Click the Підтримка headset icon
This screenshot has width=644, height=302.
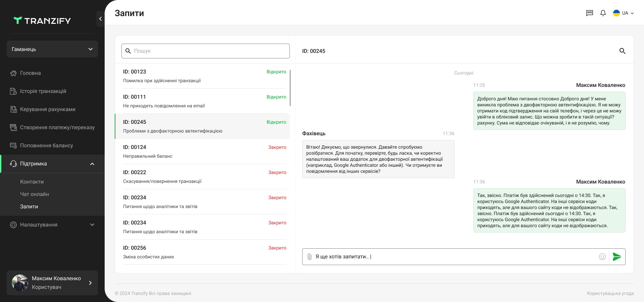tap(13, 163)
